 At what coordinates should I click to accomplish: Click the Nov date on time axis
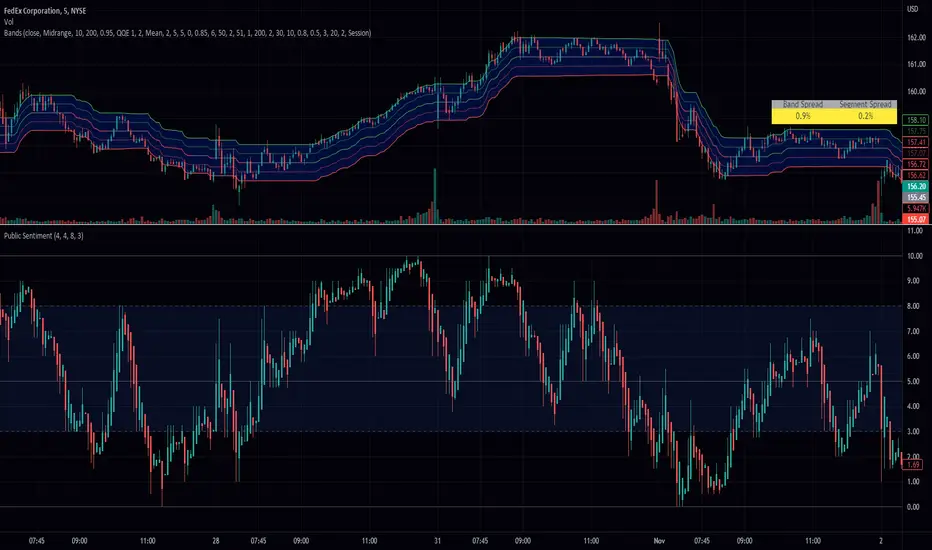[x=659, y=540]
